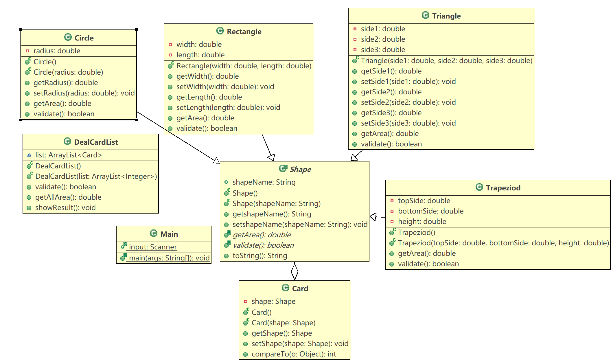Select the toString(): String method in Shape
Screen dimensions: 611x364
click(x=260, y=256)
